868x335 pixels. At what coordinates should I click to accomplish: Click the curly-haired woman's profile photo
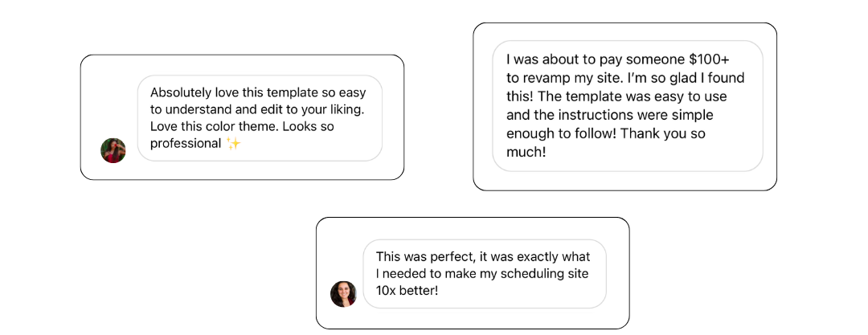pos(343,294)
